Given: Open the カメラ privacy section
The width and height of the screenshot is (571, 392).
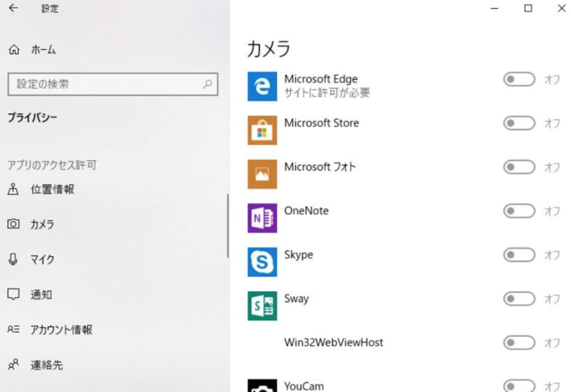Looking at the screenshot, I should 42,224.
